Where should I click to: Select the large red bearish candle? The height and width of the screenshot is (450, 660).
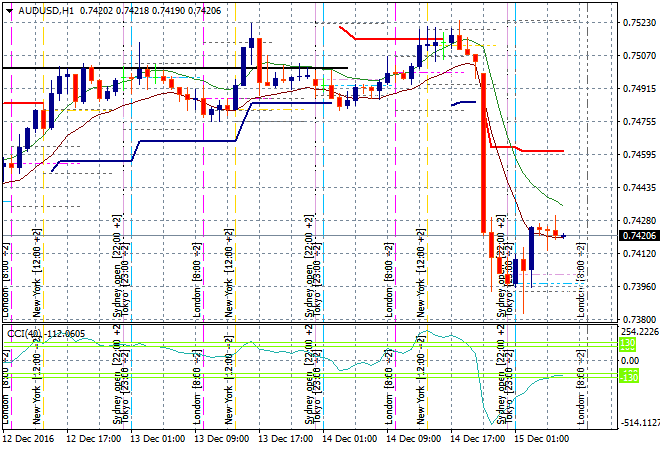484,150
